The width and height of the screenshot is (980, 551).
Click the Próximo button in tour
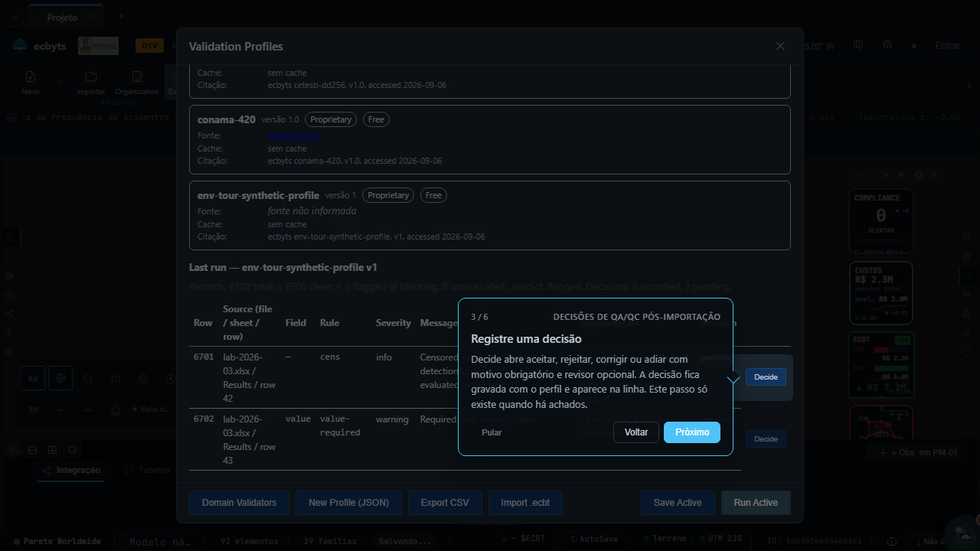[692, 432]
